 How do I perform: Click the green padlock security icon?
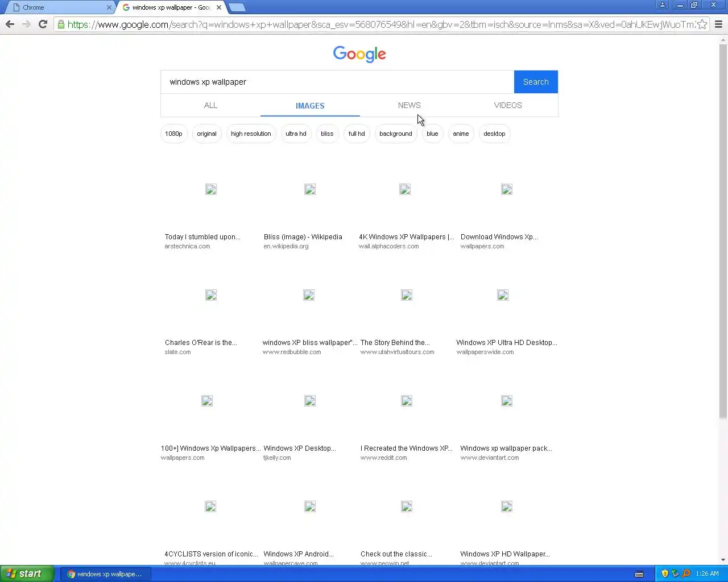click(61, 24)
